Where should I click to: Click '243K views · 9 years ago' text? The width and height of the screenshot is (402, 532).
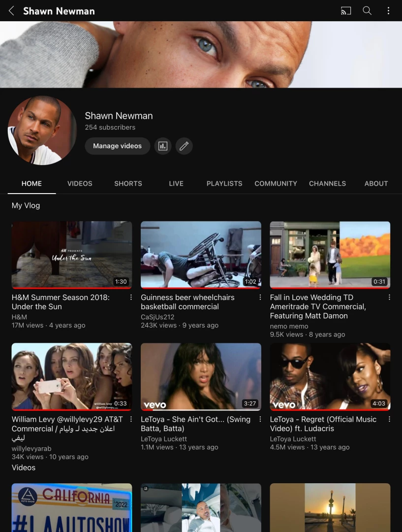(x=180, y=325)
